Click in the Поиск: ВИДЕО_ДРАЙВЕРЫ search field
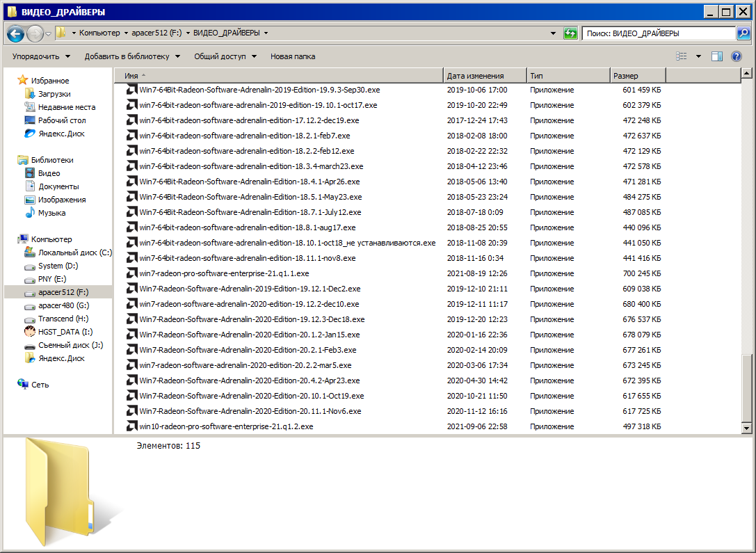756x553 pixels. click(x=659, y=33)
